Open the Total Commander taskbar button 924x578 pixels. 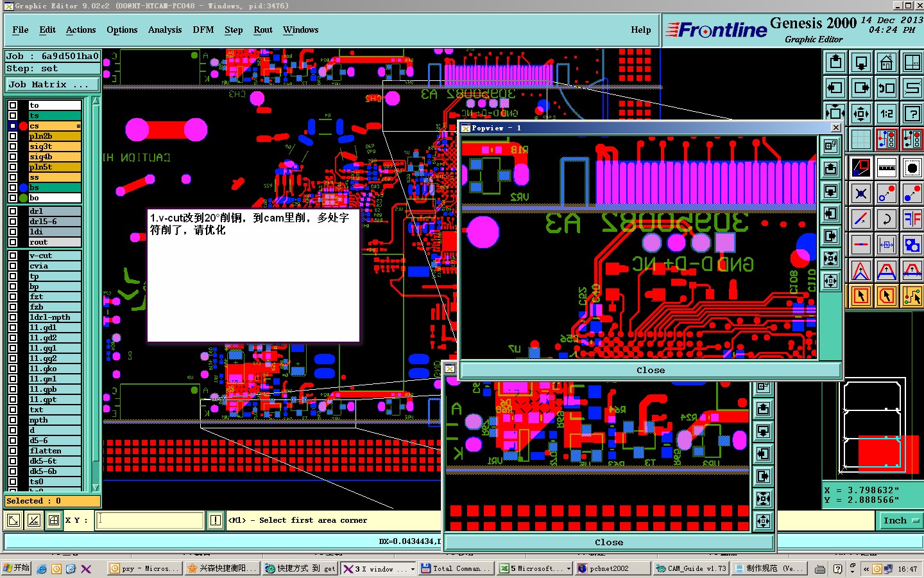pos(457,569)
